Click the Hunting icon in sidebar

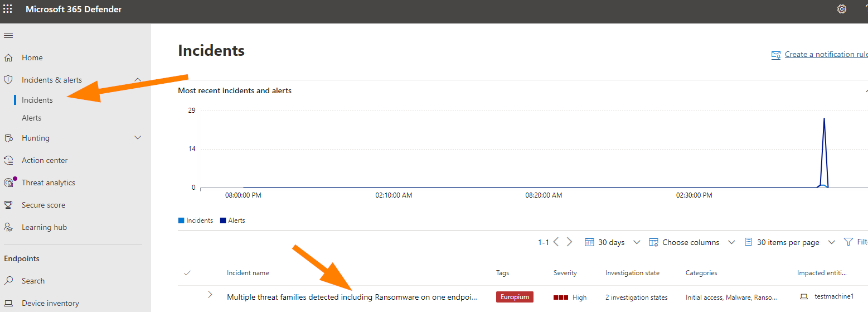pos(8,138)
